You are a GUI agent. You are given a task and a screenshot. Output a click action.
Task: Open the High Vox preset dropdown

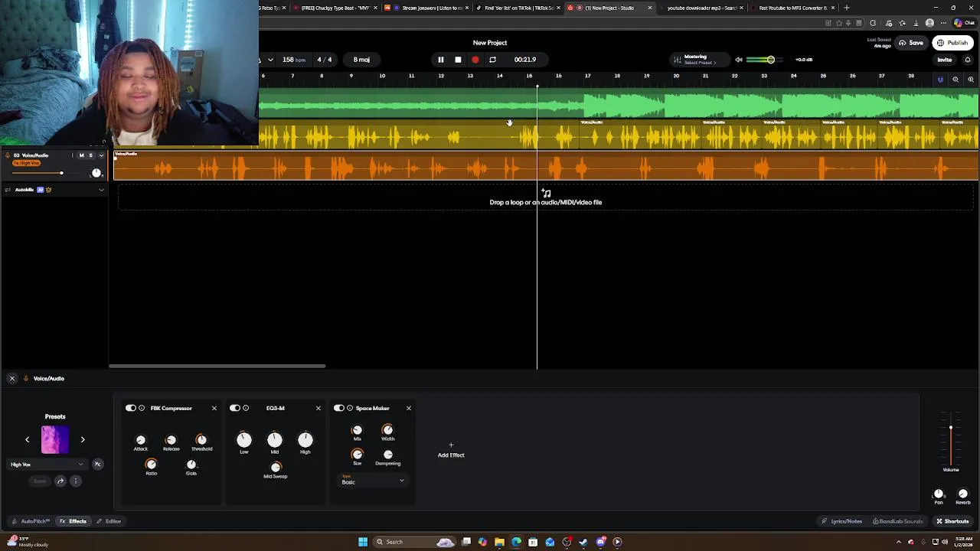pyautogui.click(x=47, y=465)
